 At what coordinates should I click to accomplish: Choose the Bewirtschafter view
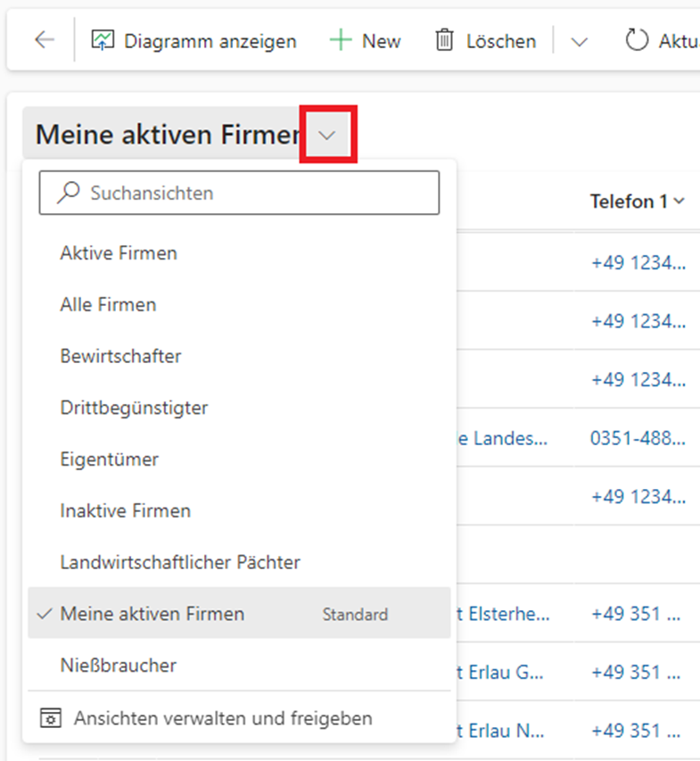[120, 357]
